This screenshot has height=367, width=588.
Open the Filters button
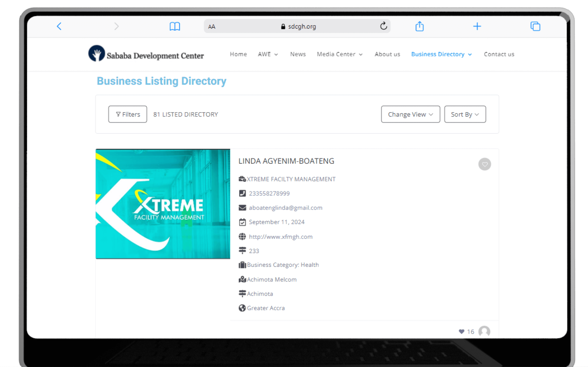click(128, 114)
